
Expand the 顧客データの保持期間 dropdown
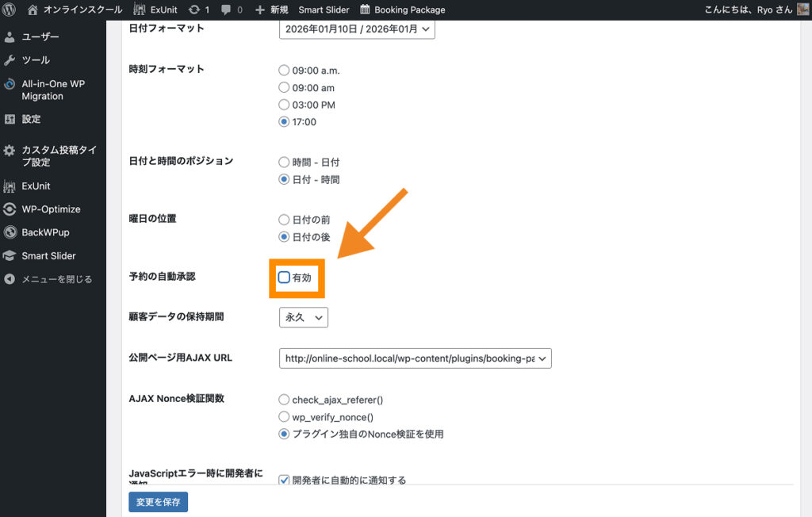tap(303, 317)
